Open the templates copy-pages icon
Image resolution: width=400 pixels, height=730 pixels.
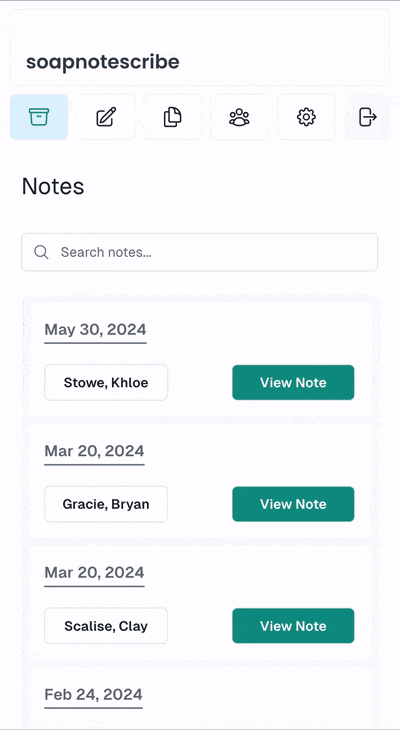173,117
